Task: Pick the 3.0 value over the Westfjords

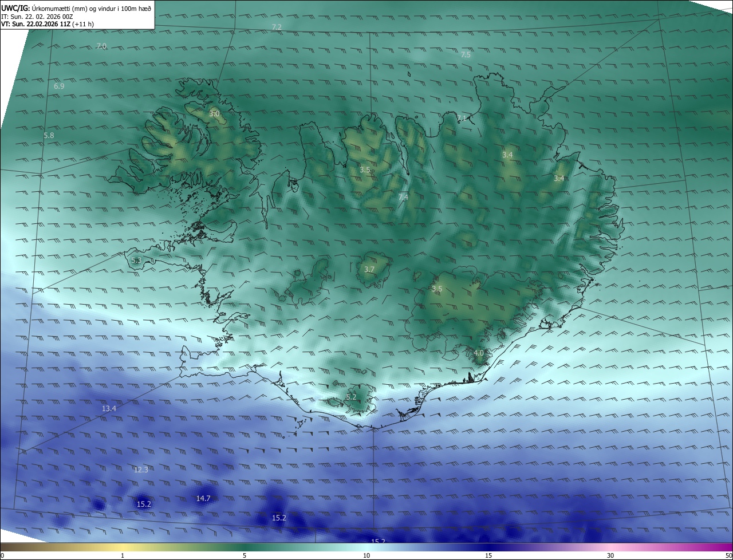Action: [214, 114]
